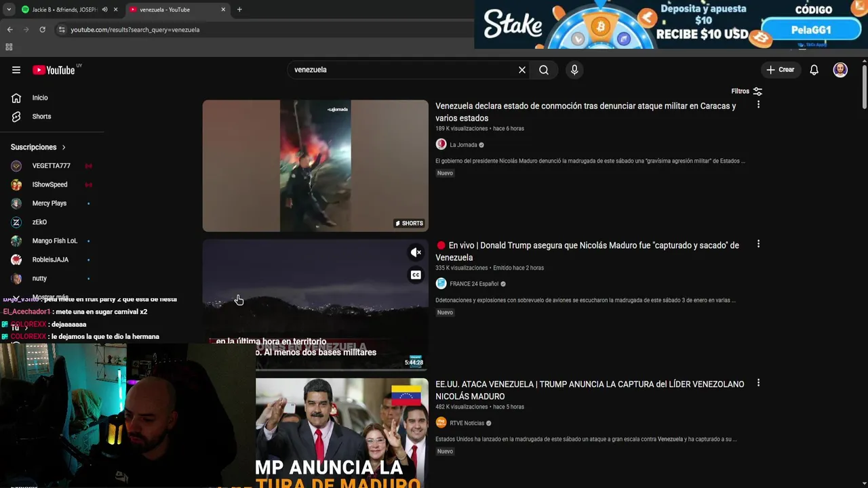
Task: Open the tab search dropdown arrow
Action: point(8,9)
